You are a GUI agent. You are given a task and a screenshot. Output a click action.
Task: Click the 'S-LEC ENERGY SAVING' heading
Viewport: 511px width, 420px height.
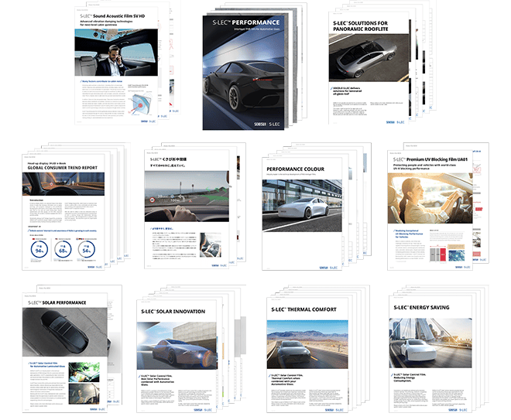coord(421,307)
